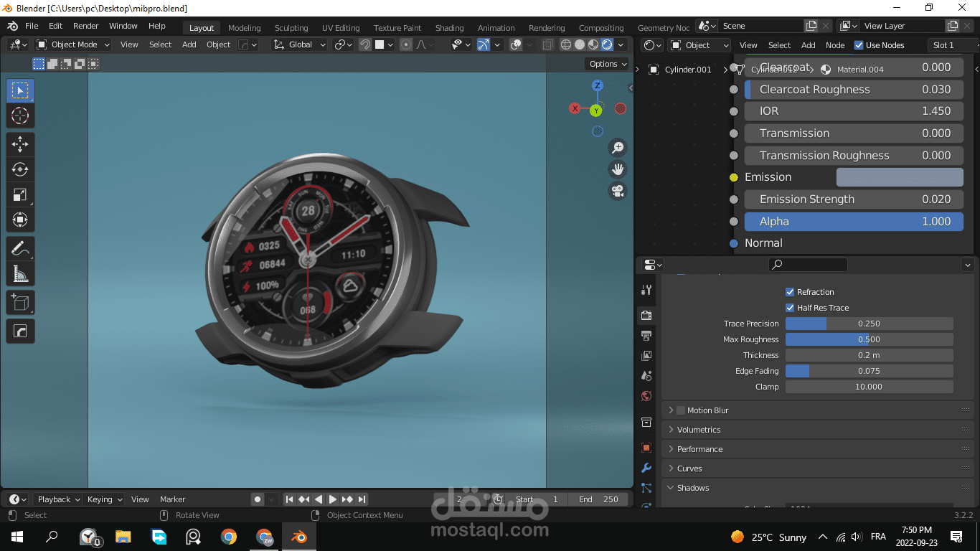Toggle viewport overlays
Screen dimensions: 980x551
click(x=516, y=44)
